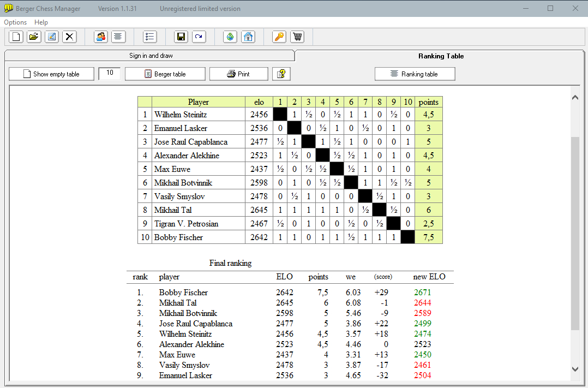The height and width of the screenshot is (388, 588).
Task: Select the Ranking Table tab
Action: (x=441, y=56)
